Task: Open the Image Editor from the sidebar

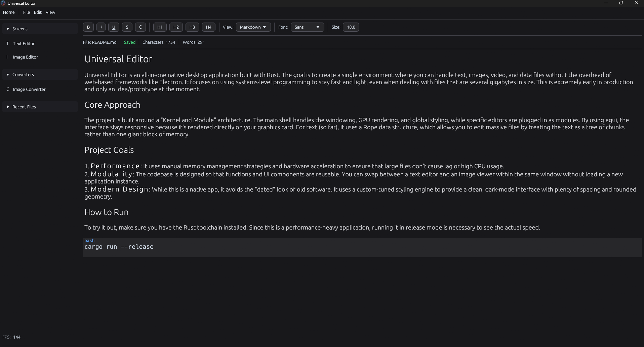Action: click(x=25, y=57)
